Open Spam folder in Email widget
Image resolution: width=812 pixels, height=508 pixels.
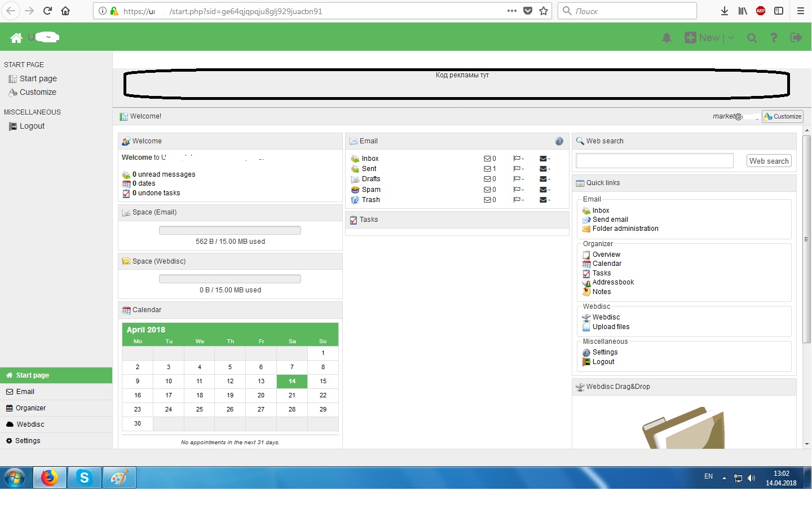pos(371,190)
